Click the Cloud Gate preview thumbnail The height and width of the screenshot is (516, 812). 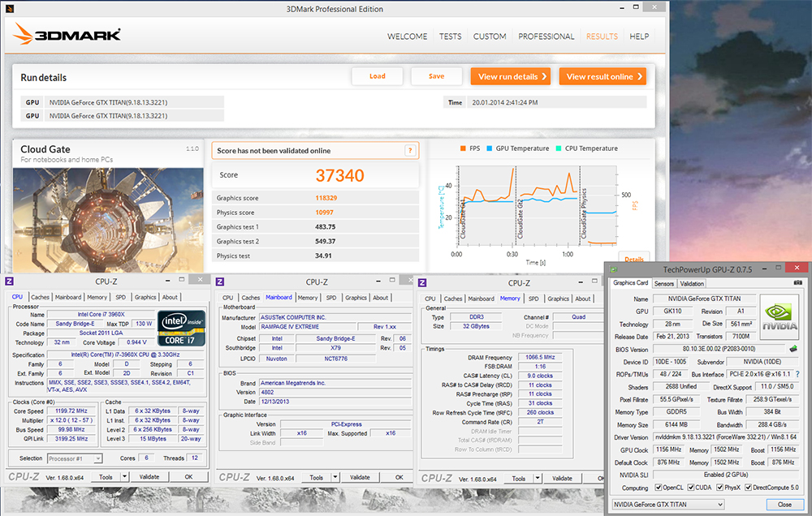[108, 220]
